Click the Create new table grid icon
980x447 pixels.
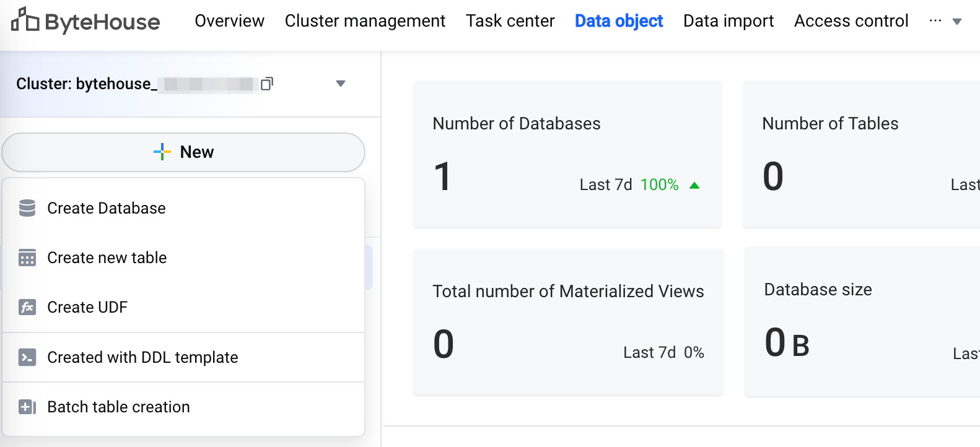[27, 258]
